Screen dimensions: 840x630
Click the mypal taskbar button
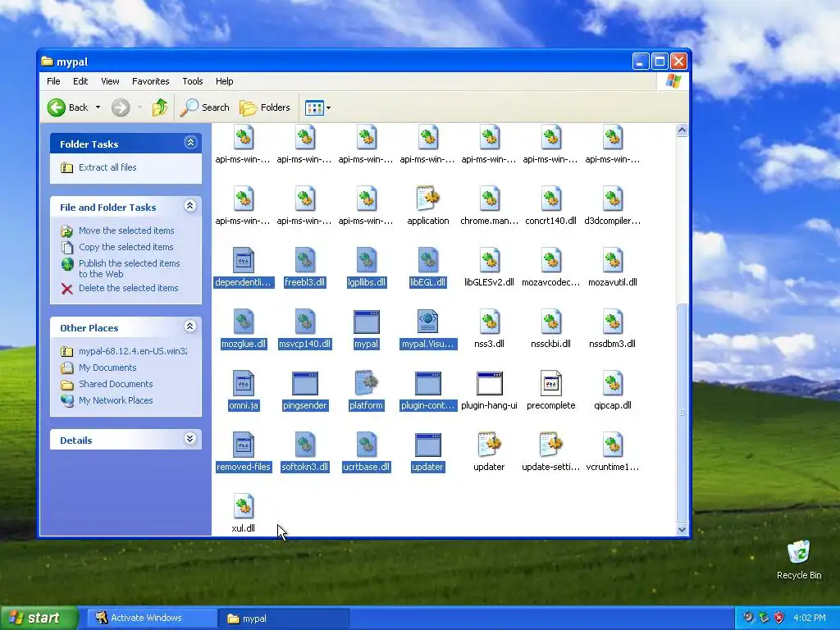(284, 619)
